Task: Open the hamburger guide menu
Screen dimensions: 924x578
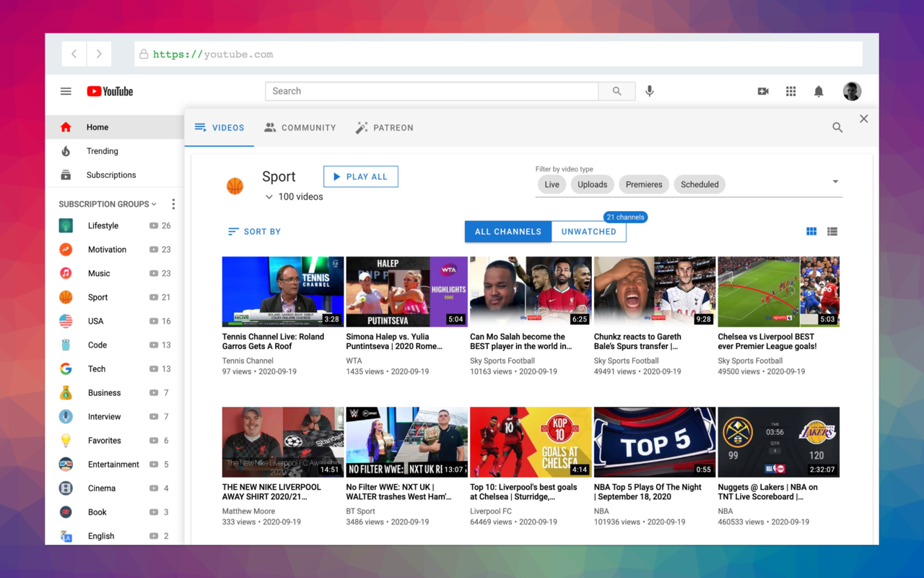Action: point(66,91)
